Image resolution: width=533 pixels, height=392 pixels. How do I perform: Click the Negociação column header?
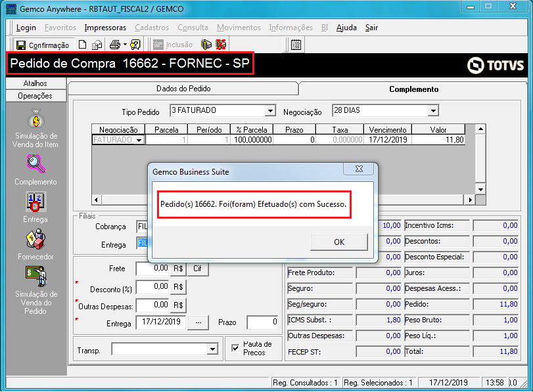point(118,130)
